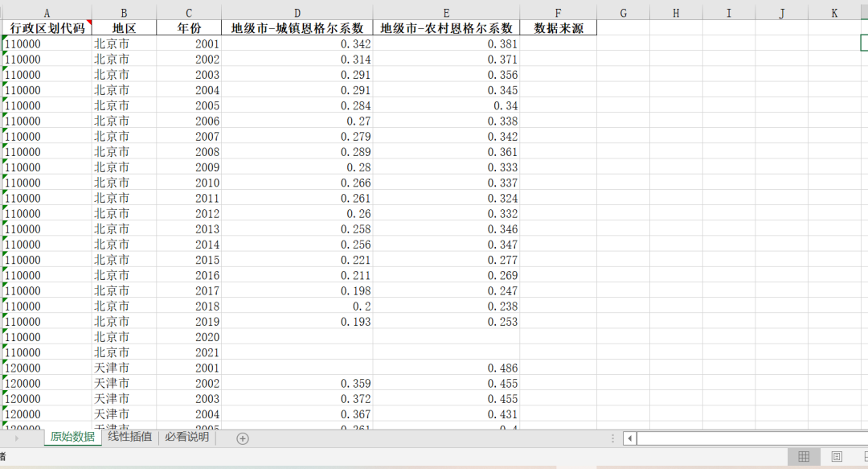Screen dimensions: 868x469
Task: Select cell with value 0.266
Action: tap(297, 183)
